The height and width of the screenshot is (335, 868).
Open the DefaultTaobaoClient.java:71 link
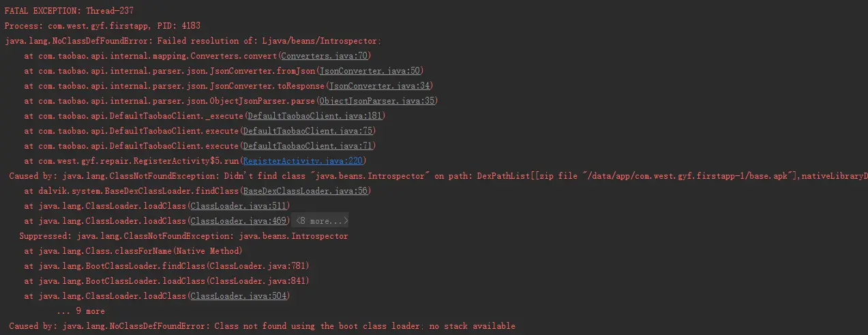coord(308,146)
